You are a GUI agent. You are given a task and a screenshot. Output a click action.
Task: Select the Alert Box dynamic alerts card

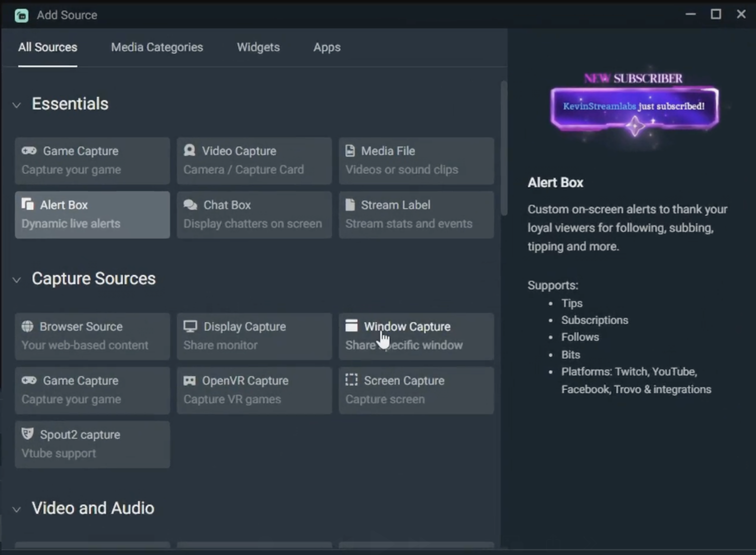[x=92, y=214]
